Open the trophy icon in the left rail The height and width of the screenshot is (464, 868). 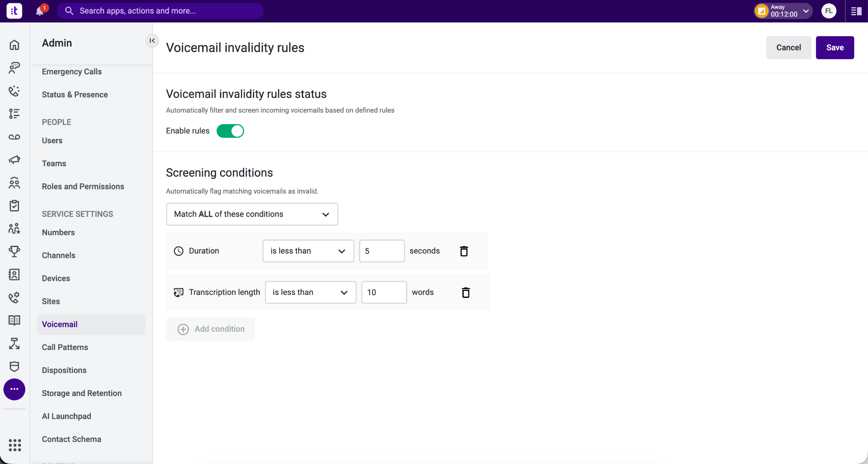coord(14,252)
